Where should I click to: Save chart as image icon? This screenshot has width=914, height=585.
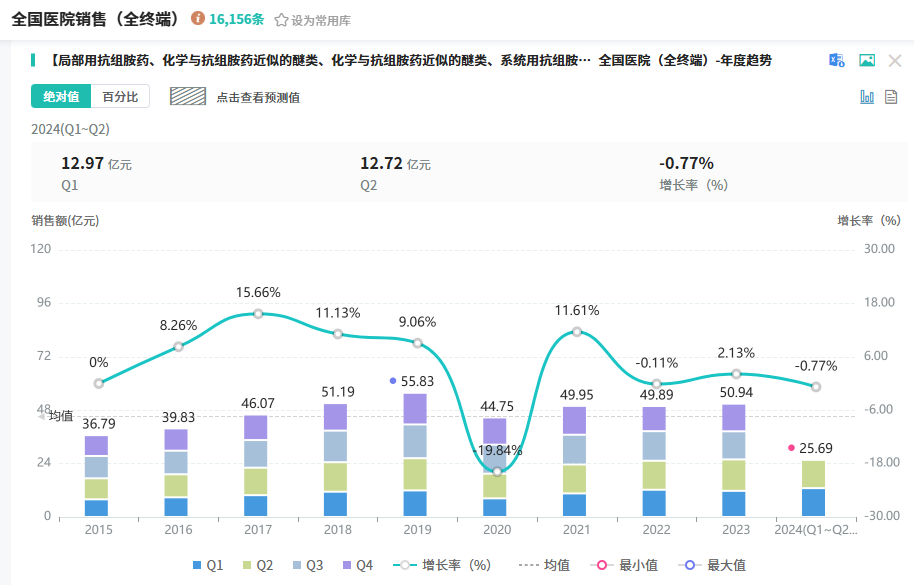pyautogui.click(x=867, y=60)
